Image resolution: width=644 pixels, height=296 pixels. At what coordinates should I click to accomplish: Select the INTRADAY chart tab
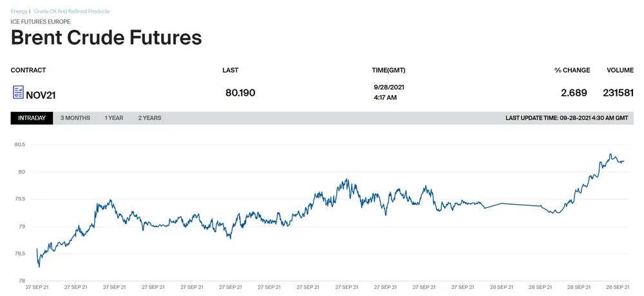pos(32,118)
